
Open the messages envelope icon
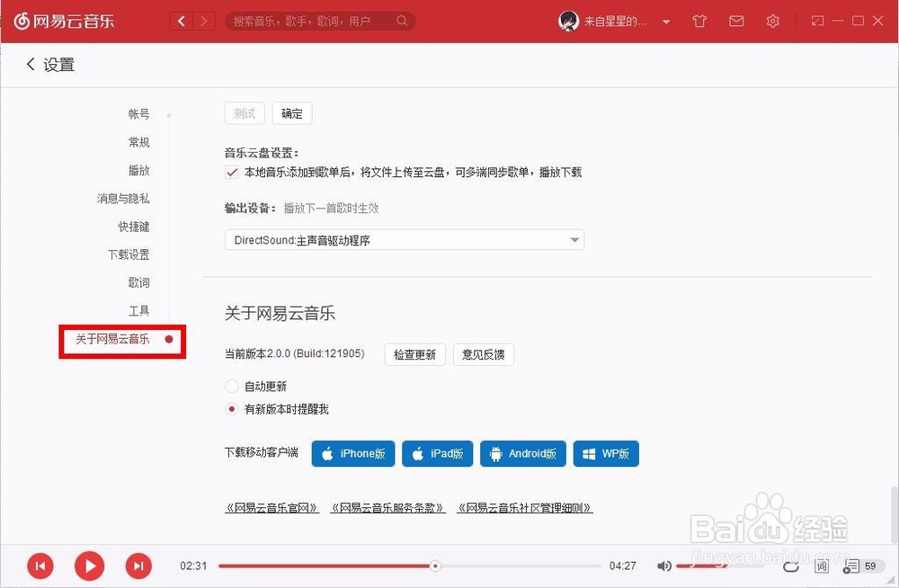[x=736, y=22]
